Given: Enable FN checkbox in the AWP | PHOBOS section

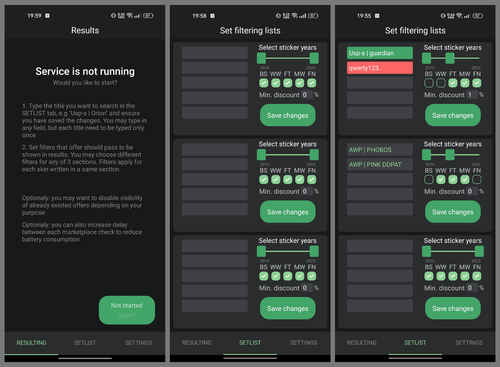Looking at the screenshot, I should point(477,180).
